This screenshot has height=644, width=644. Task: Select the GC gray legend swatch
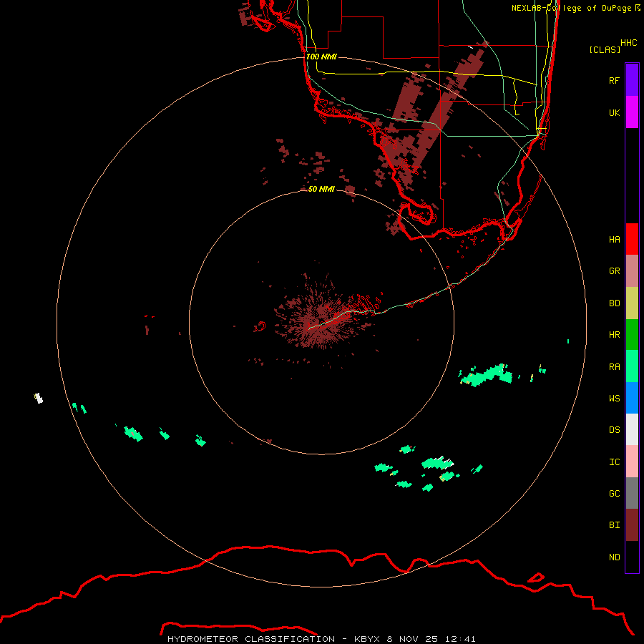click(632, 493)
